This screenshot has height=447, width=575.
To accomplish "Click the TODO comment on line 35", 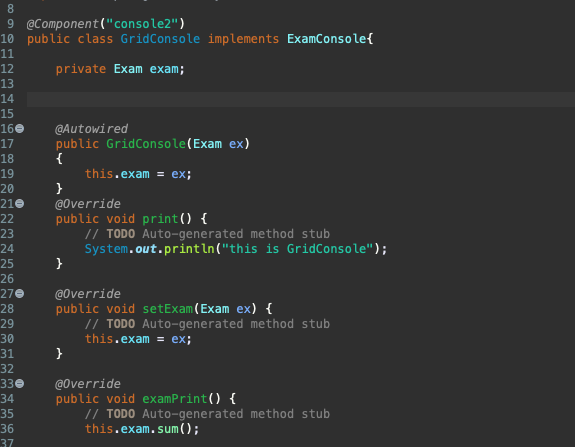I will click(x=207, y=414).
